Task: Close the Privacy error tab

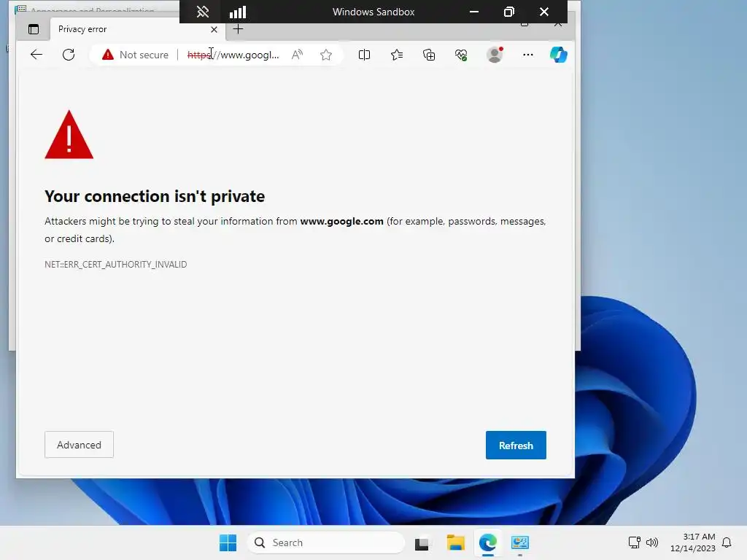Action: 214,29
